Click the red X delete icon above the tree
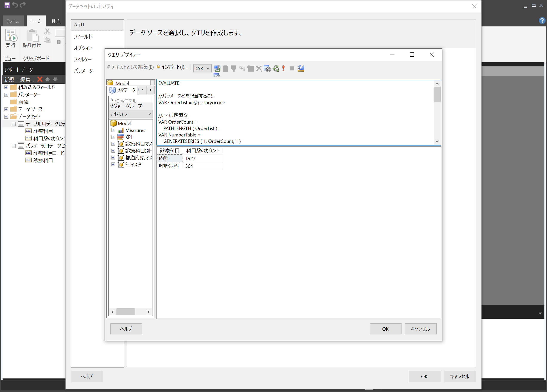The width and height of the screenshot is (547, 392). point(40,79)
